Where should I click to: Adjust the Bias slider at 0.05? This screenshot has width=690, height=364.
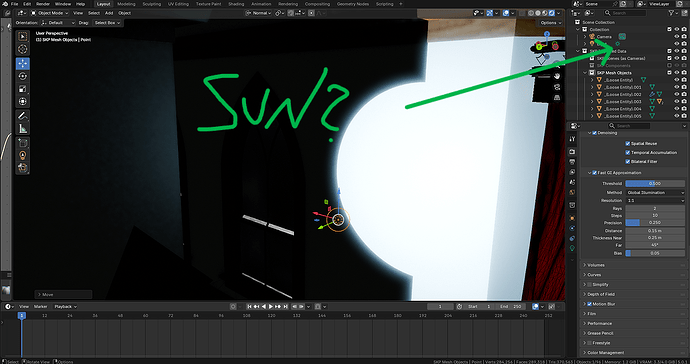coord(655,253)
